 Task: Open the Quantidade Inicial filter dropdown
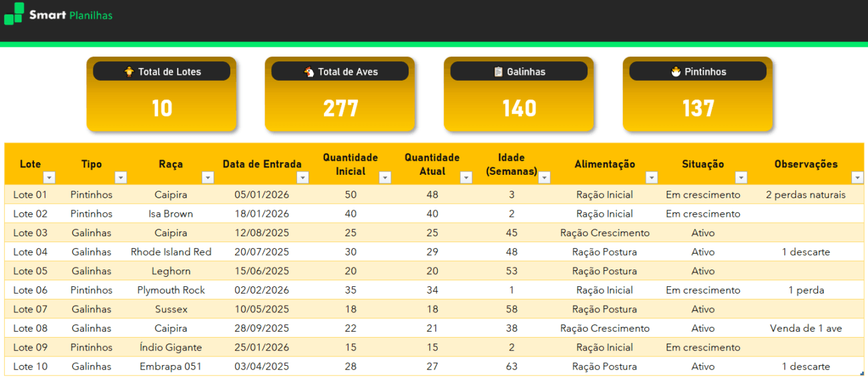click(385, 177)
